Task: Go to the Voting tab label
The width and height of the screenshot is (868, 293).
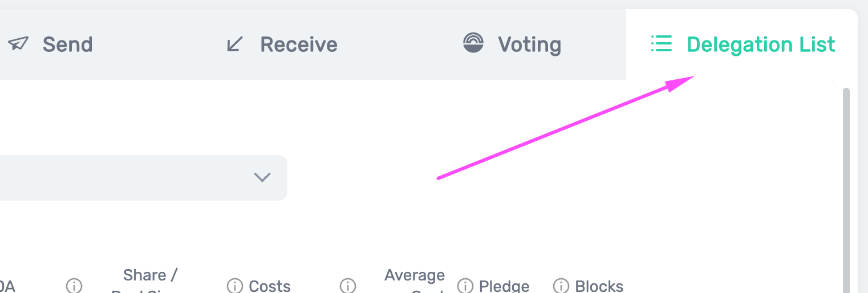Action: (529, 44)
